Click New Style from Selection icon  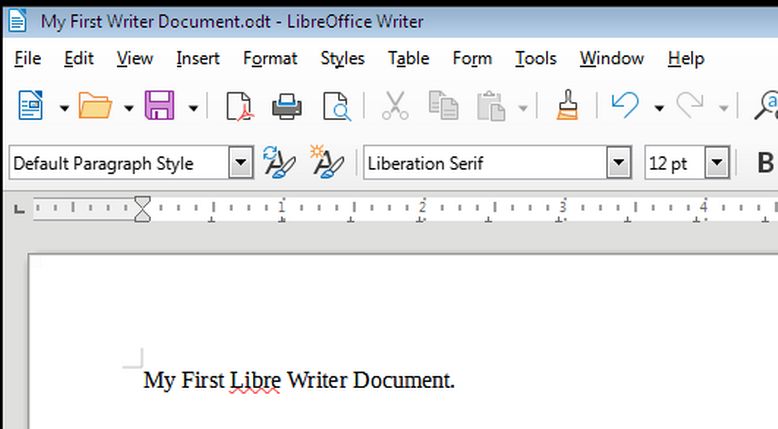[327, 162]
